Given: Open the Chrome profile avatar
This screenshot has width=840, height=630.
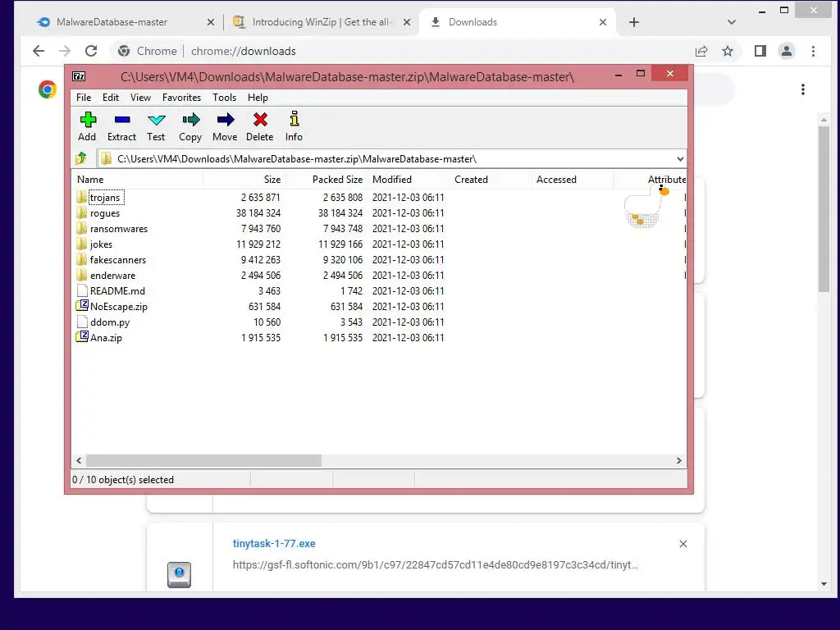Looking at the screenshot, I should pyautogui.click(x=787, y=51).
